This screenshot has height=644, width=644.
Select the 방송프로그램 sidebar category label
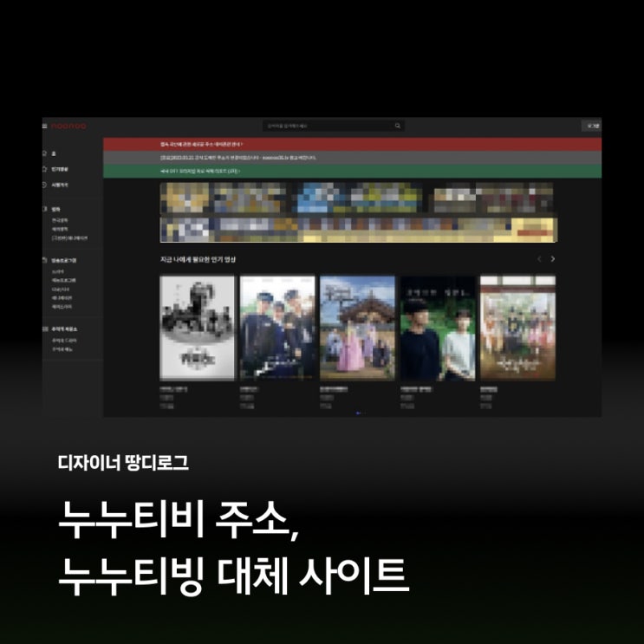click(64, 260)
